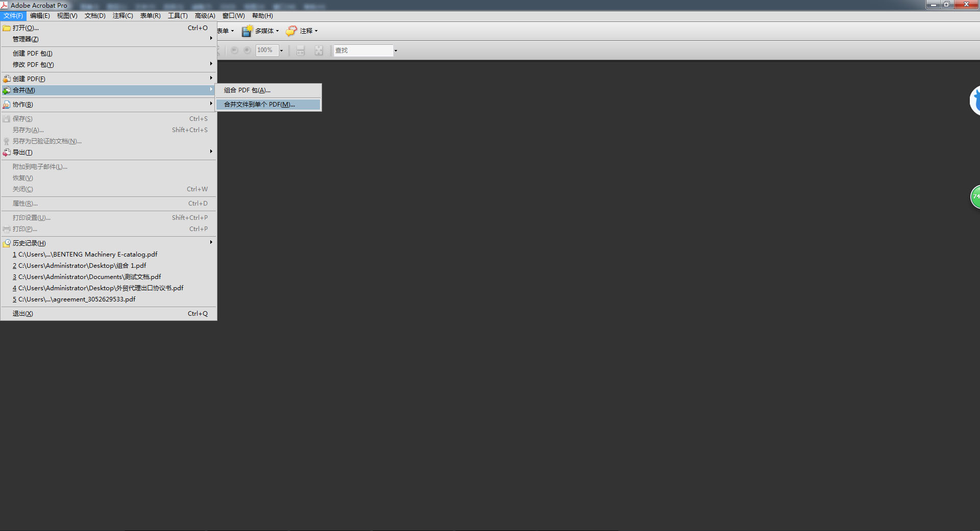The image size is (980, 531).
Task: Click the 100% zoom value field
Action: pos(267,50)
